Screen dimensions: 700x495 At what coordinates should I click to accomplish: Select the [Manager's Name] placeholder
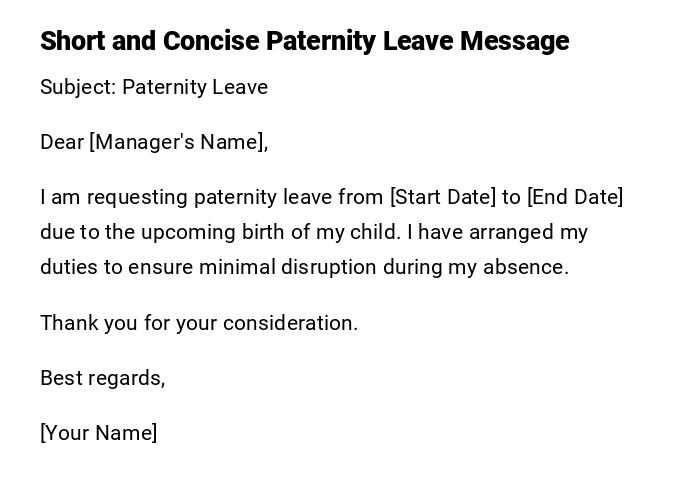[178, 142]
